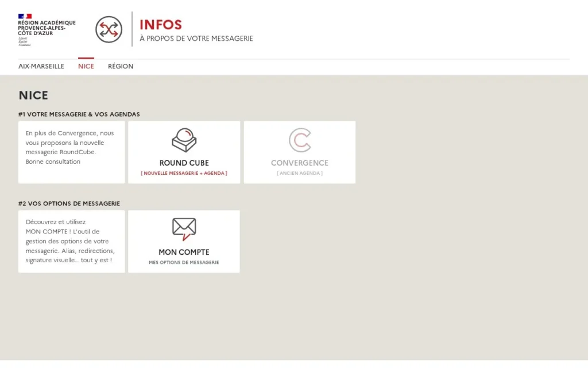This screenshot has width=588, height=368.
Task: Open the RÉGION tab
Action: 121,66
